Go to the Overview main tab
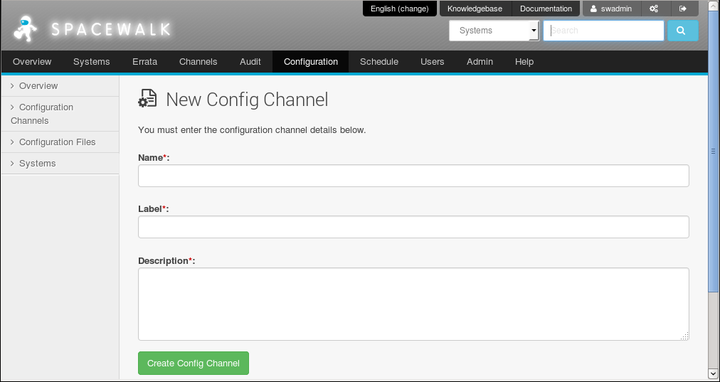This screenshot has height=382, width=720. (32, 62)
